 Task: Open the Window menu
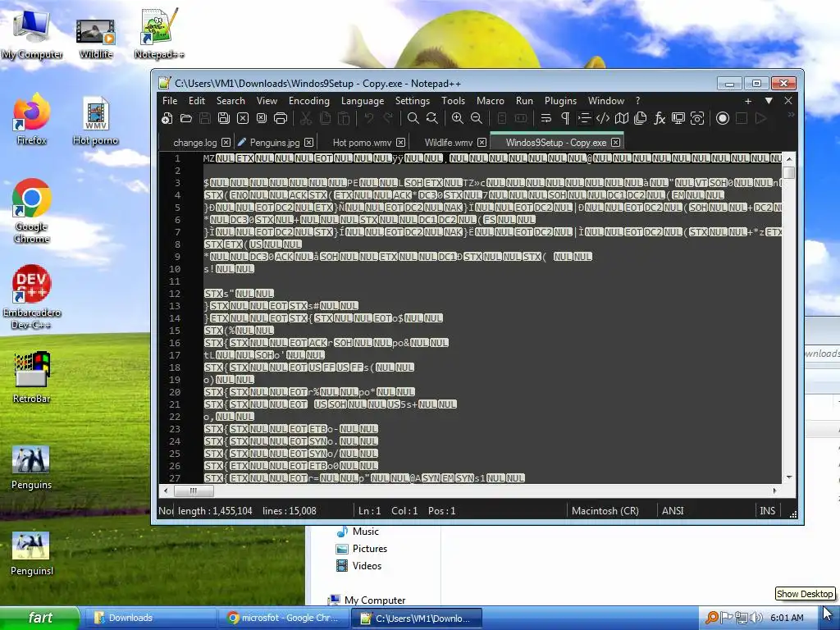(x=606, y=101)
